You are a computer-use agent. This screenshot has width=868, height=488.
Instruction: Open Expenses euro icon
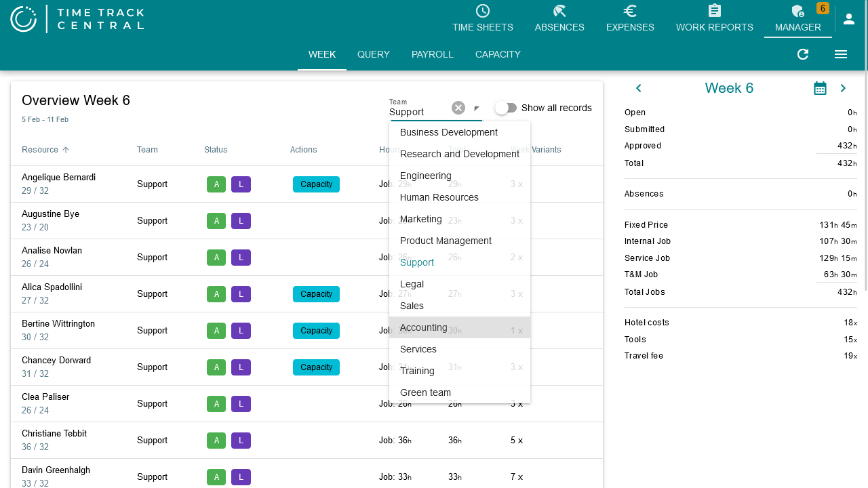tap(630, 11)
